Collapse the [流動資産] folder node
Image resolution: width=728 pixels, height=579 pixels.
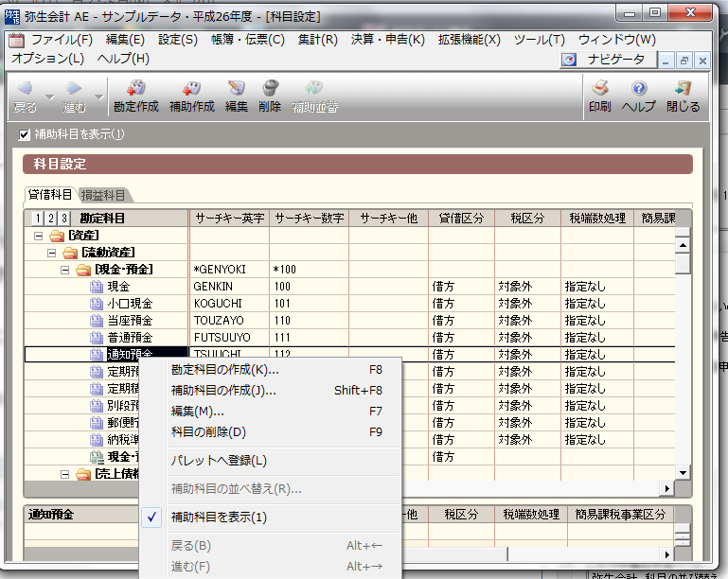tap(52, 253)
